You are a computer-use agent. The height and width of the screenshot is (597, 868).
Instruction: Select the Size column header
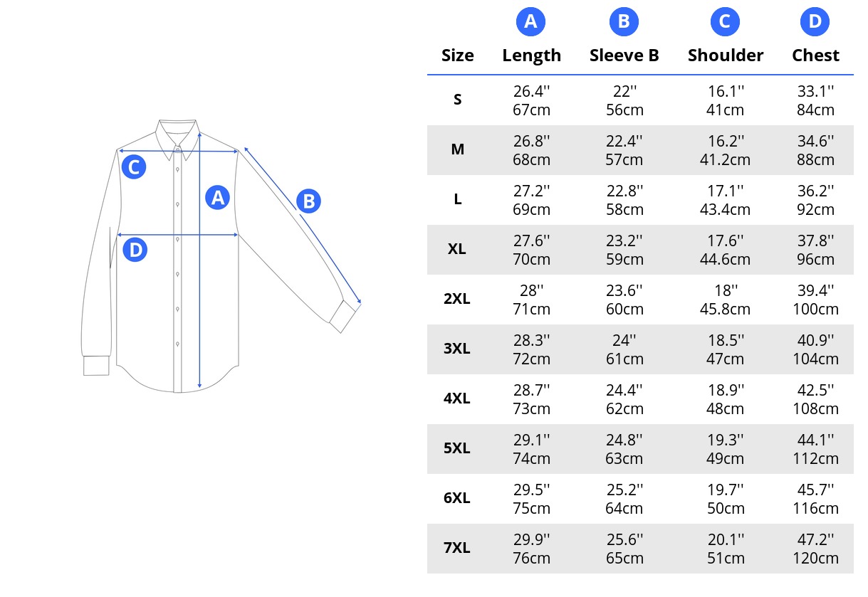457,56
